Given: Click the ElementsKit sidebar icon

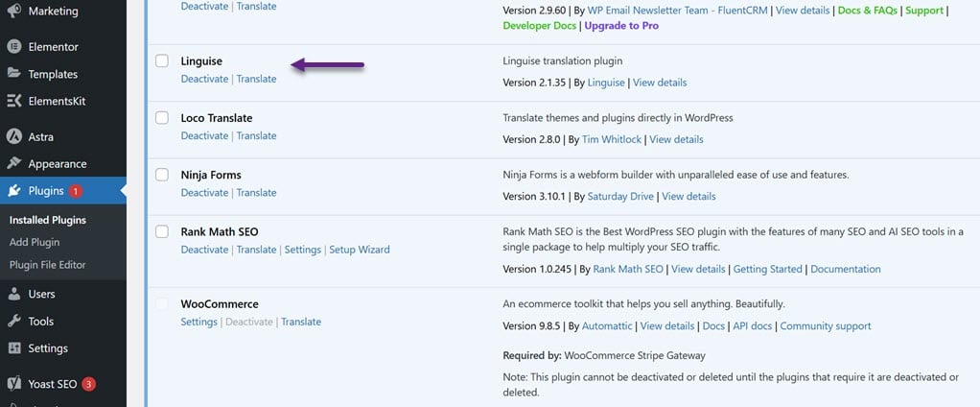Looking at the screenshot, I should tap(13, 101).
